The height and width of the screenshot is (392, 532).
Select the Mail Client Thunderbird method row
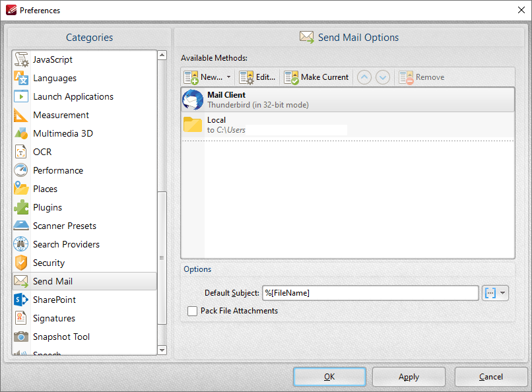point(348,100)
